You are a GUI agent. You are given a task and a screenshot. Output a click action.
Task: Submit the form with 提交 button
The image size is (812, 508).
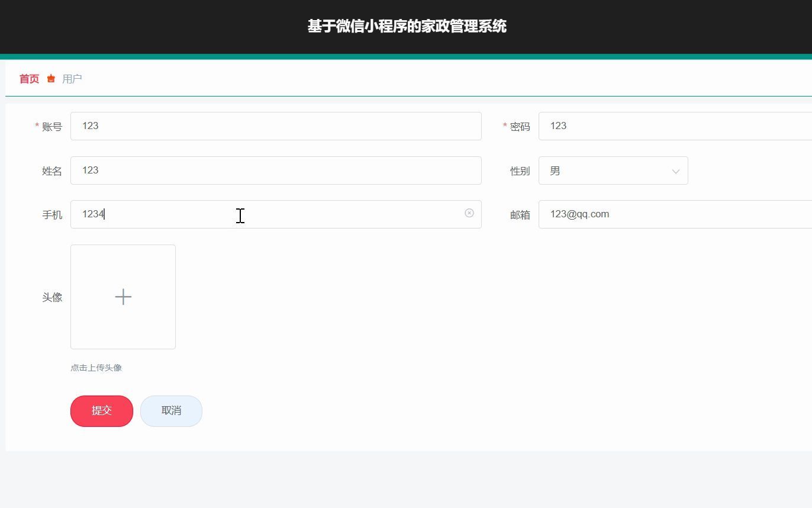[x=102, y=411]
